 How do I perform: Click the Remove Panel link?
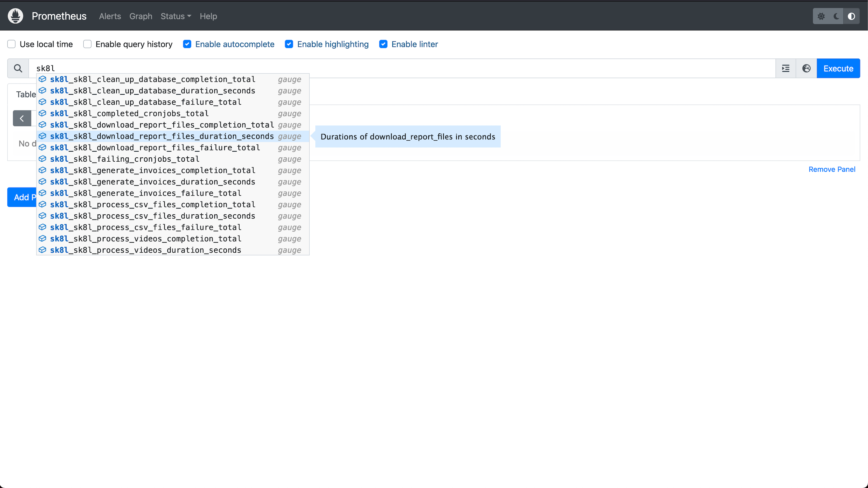[x=832, y=169]
